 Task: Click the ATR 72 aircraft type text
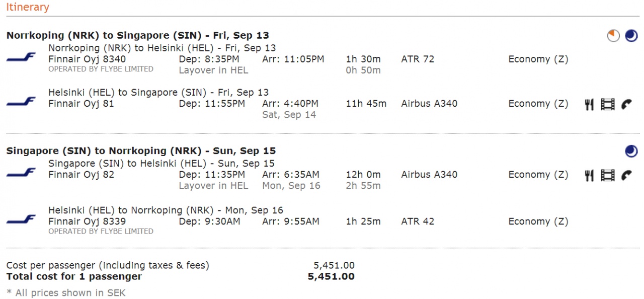click(x=418, y=59)
